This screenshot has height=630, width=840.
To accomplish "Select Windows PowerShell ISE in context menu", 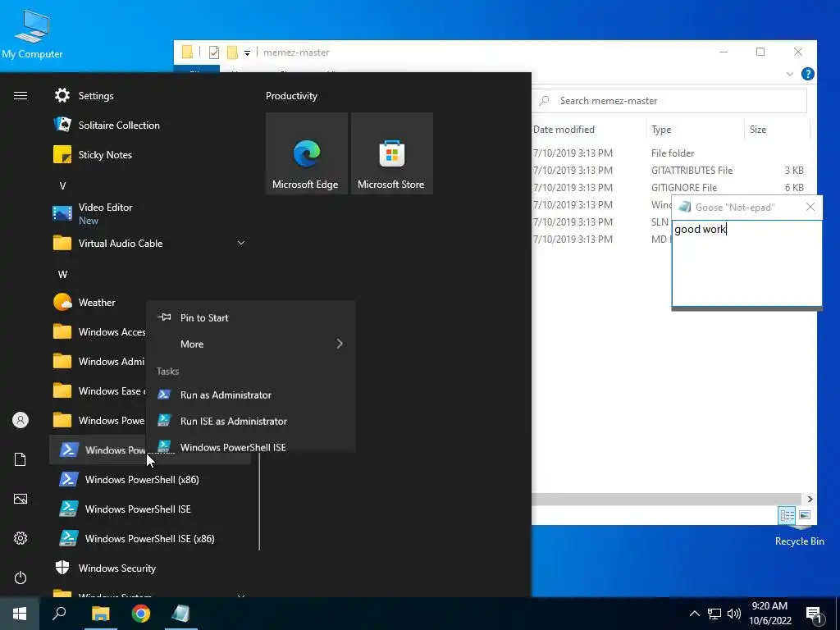I will point(251,445).
